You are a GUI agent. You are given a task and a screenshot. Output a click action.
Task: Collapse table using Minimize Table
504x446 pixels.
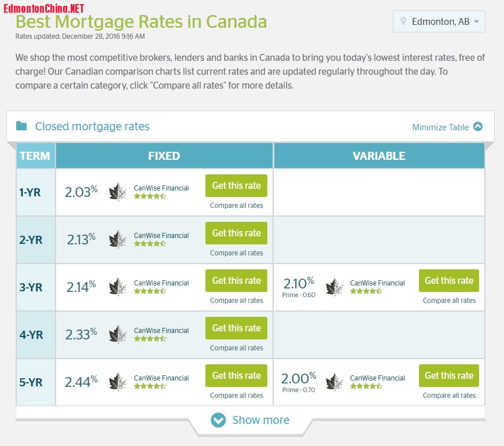click(447, 127)
